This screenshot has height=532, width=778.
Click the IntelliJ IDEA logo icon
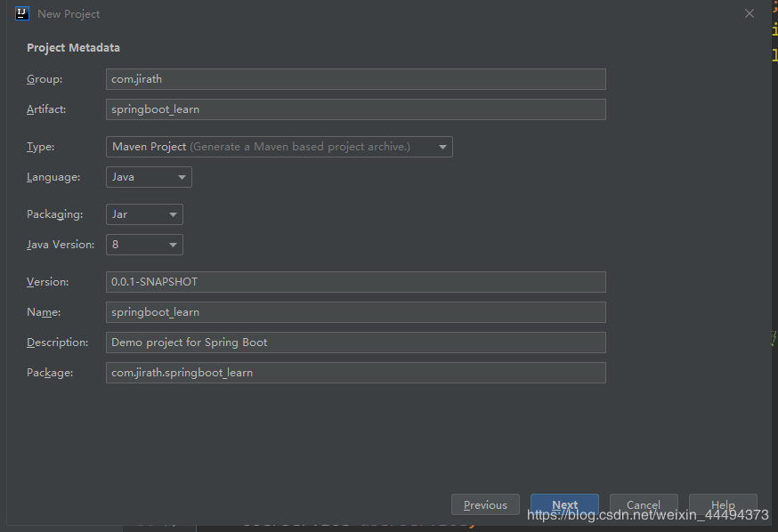pos(22,13)
